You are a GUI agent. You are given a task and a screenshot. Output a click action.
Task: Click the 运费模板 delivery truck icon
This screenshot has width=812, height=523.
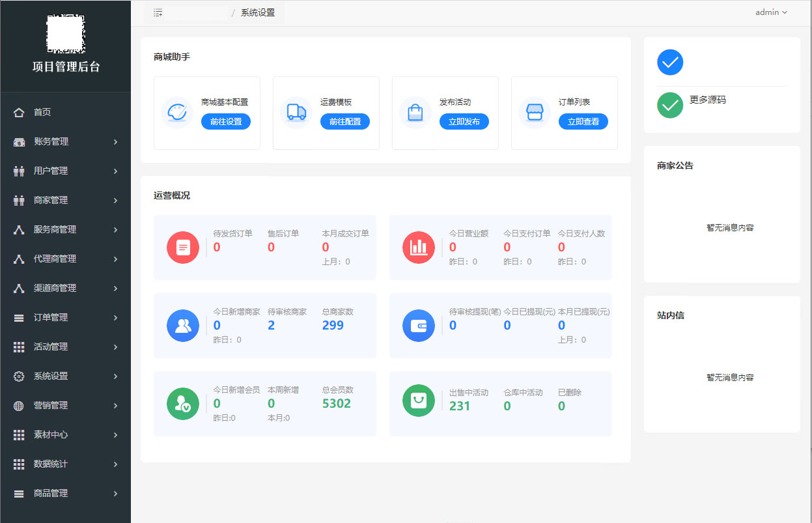pyautogui.click(x=296, y=113)
